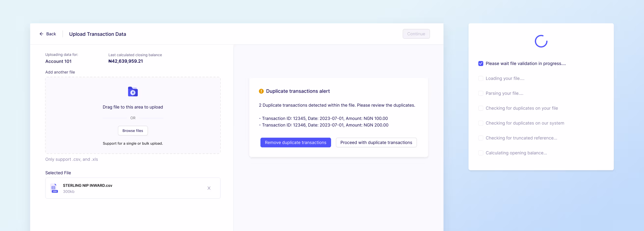This screenshot has height=231, width=644.
Task: Click the 'Uploading data for:' label
Action: click(62, 55)
